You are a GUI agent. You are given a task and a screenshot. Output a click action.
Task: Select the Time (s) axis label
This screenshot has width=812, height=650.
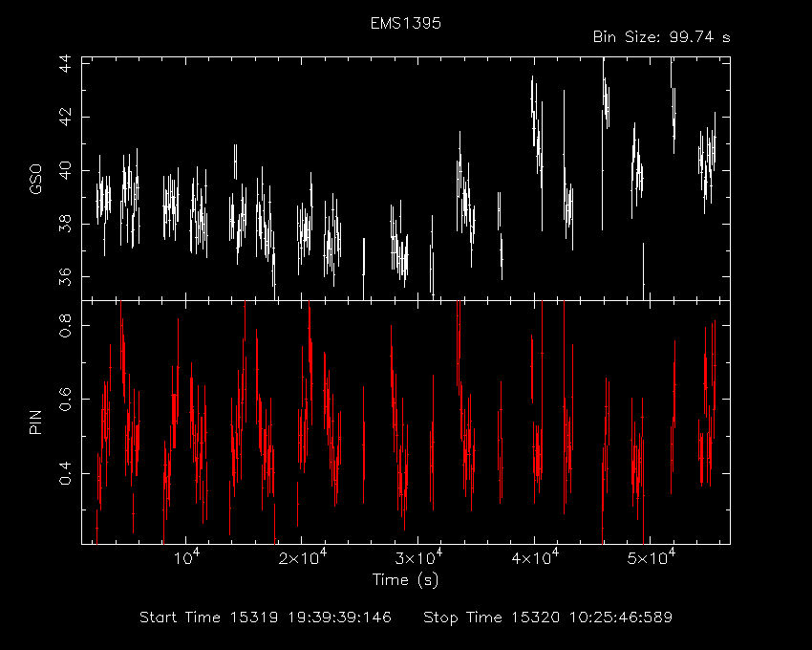coord(405,579)
